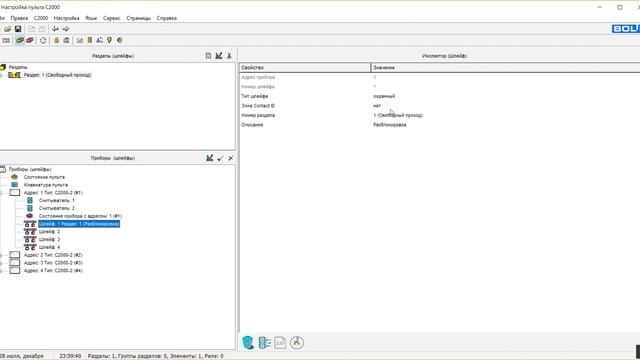This screenshot has width=640, height=360.
Task: Select highlighted Шлейф: 1 Раздел: 1 item
Action: point(79,224)
